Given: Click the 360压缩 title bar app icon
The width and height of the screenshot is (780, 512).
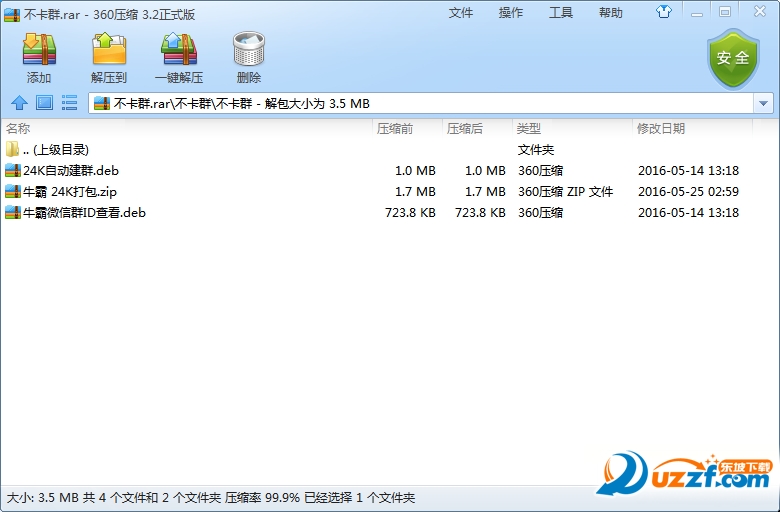Looking at the screenshot, I should point(12,14).
